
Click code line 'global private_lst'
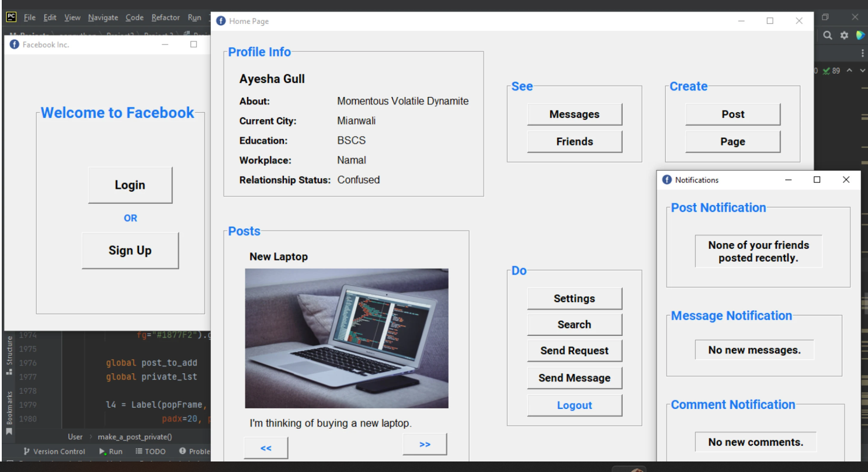(152, 377)
